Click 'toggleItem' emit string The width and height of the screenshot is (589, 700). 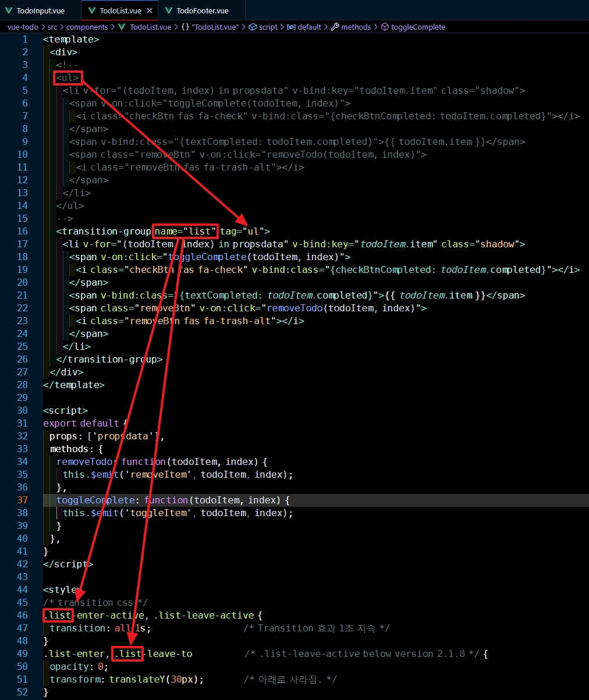tap(159, 513)
